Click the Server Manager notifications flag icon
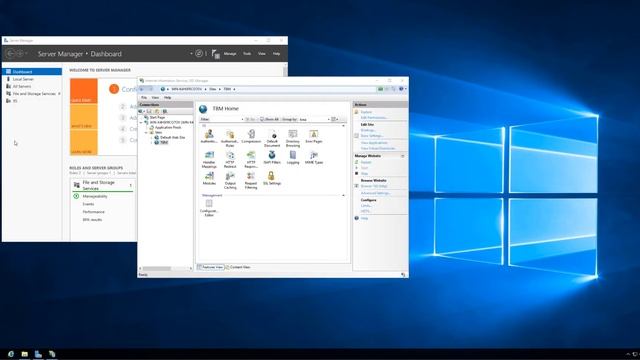The image size is (640, 360). 216,53
